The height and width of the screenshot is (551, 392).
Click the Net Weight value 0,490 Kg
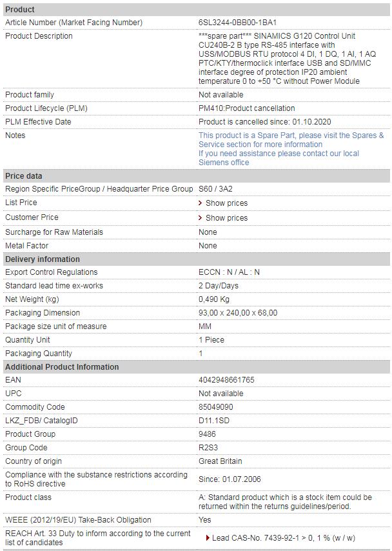coord(214,299)
